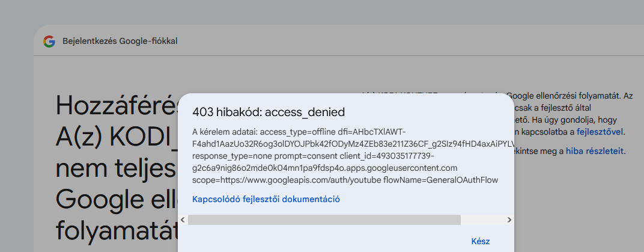Screen dimensions: 644x252
Task: Click the 'flowName=GeneralOAuthFlow' text
Action: [441, 180]
